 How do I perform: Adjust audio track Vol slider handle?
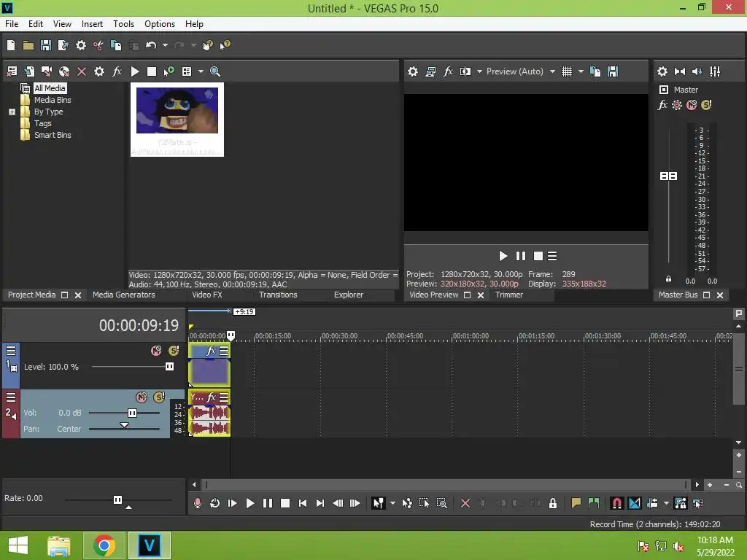[132, 413]
